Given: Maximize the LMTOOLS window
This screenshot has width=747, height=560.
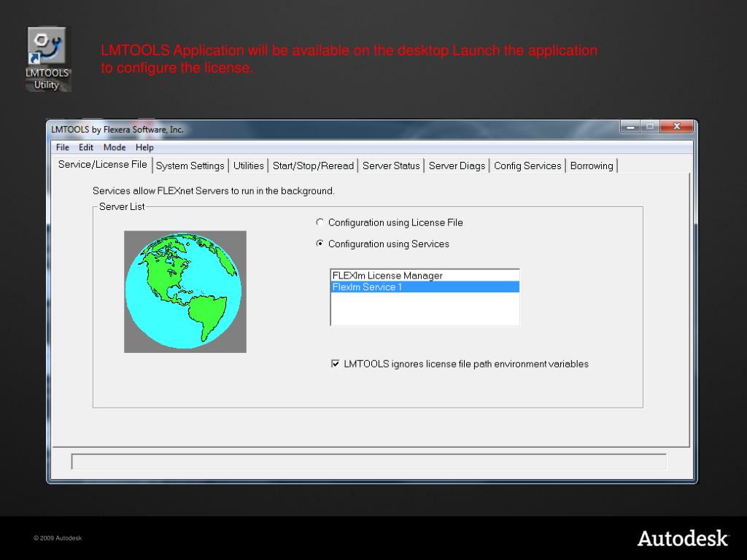Looking at the screenshot, I should point(650,127).
